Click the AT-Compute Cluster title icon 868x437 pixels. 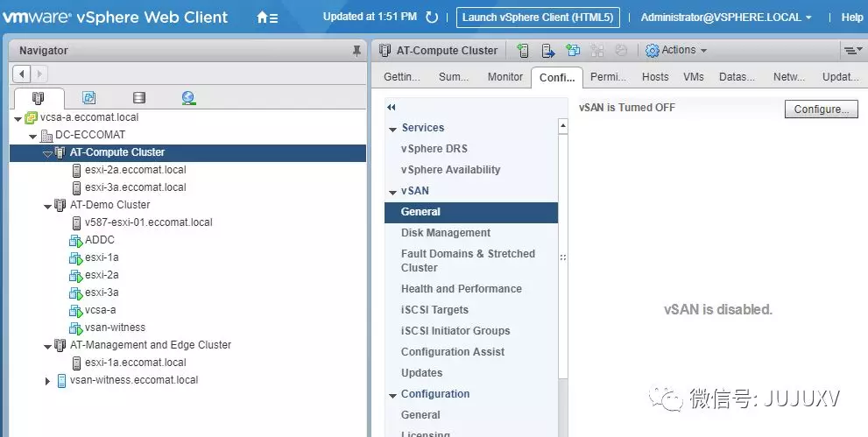tap(385, 50)
